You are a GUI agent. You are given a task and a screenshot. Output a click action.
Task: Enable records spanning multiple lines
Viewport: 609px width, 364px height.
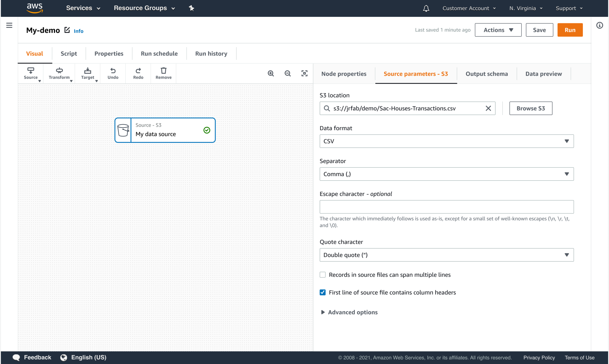tap(322, 275)
